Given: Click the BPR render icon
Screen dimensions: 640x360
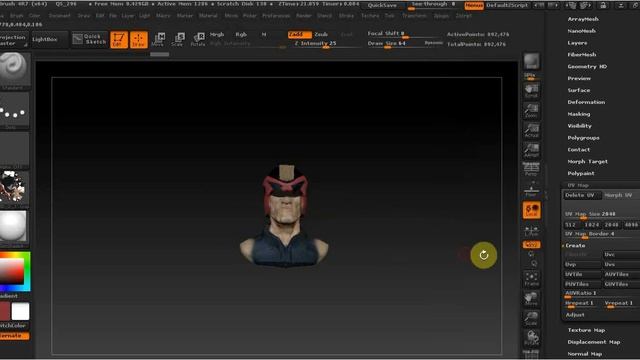Looking at the screenshot, I should (531, 62).
